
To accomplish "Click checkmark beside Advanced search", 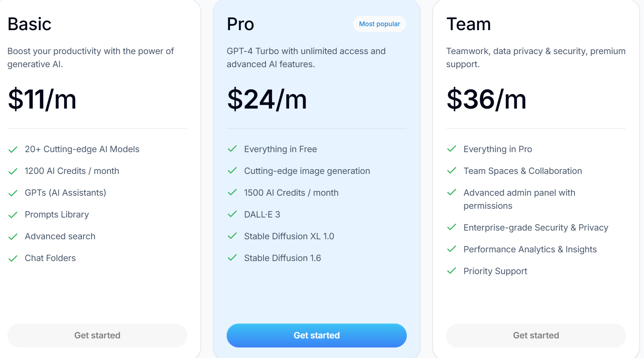I will [x=13, y=237].
